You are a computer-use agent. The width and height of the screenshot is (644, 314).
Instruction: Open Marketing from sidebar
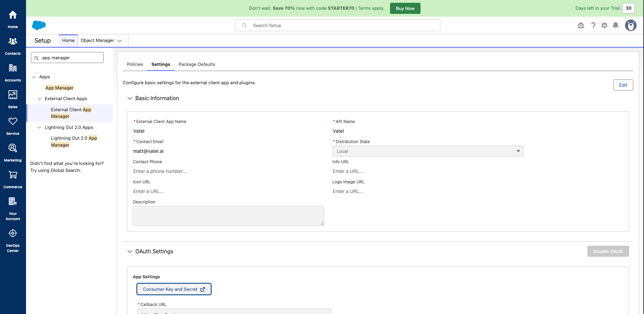tap(13, 148)
